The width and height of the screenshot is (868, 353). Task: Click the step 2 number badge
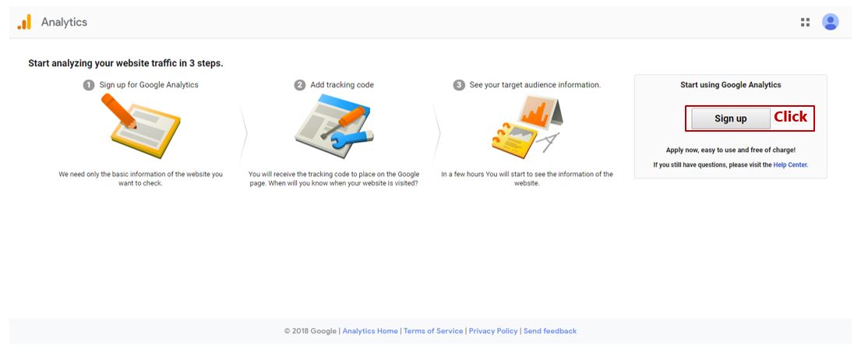click(x=299, y=85)
